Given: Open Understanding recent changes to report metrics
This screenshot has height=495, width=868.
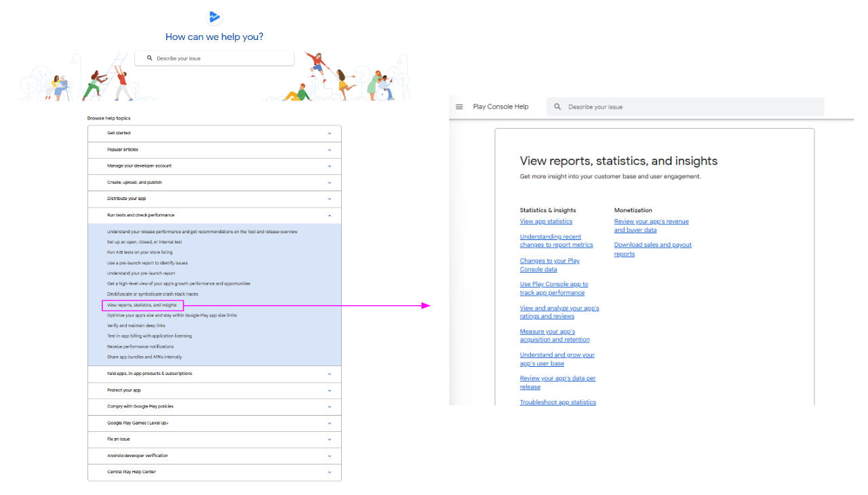Looking at the screenshot, I should (x=556, y=241).
